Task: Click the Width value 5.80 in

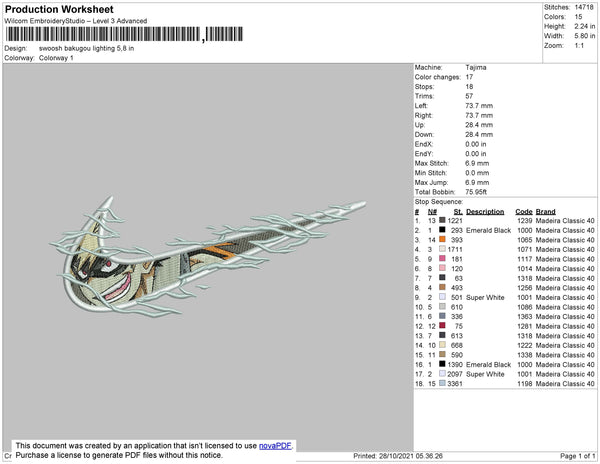Action: (585, 36)
